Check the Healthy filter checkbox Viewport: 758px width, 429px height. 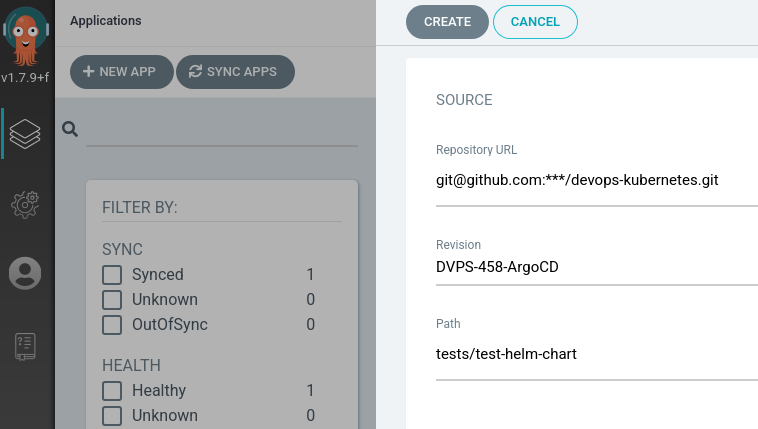[112, 391]
